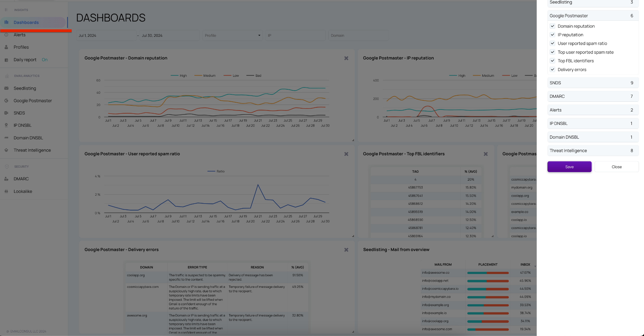
Task: Open Google Postmaster sidebar item
Action: [33, 101]
